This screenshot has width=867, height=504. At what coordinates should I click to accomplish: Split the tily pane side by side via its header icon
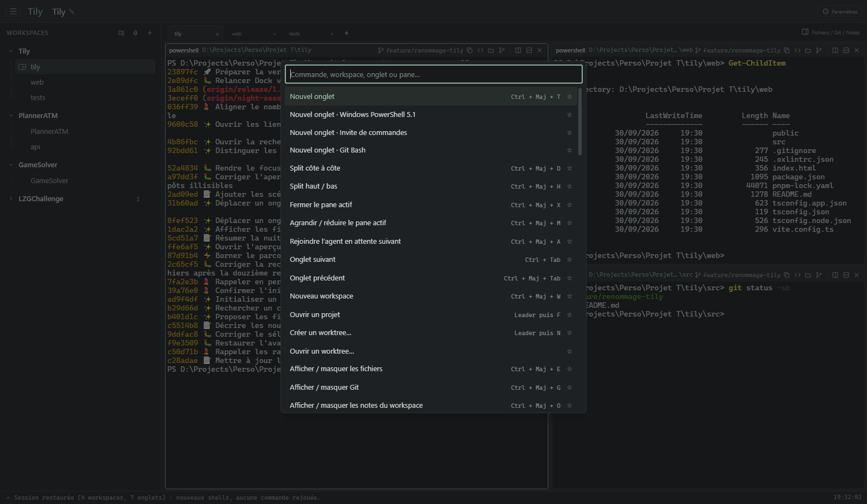[518, 50]
